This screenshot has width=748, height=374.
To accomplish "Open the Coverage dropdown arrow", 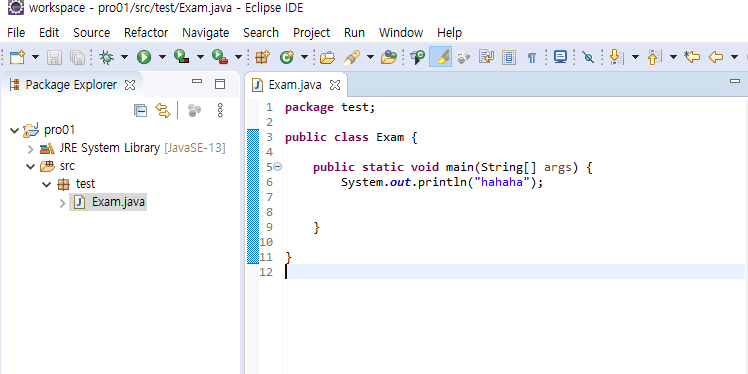I will (200, 58).
